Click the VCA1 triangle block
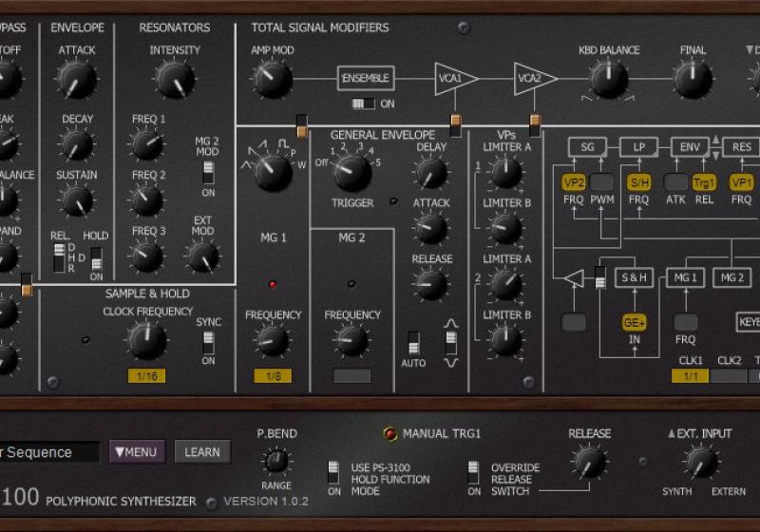Image resolution: width=760 pixels, height=532 pixels. click(453, 79)
